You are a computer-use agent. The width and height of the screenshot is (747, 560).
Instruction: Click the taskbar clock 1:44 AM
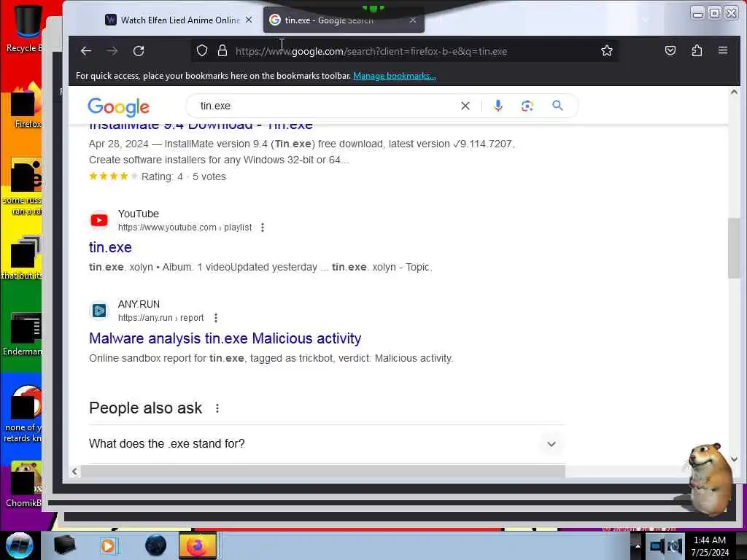point(710,545)
